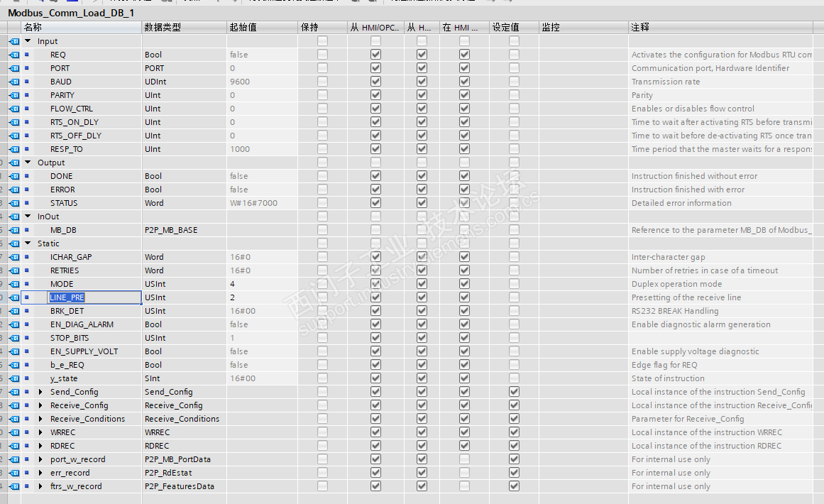The height and width of the screenshot is (504, 824).
Task: Click the tag icon in the y_state row
Action: pos(14,378)
